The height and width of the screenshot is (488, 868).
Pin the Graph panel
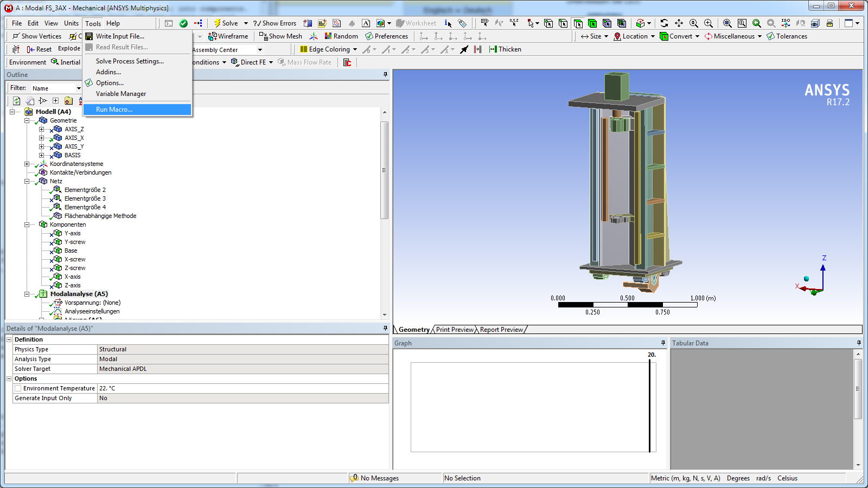point(663,343)
